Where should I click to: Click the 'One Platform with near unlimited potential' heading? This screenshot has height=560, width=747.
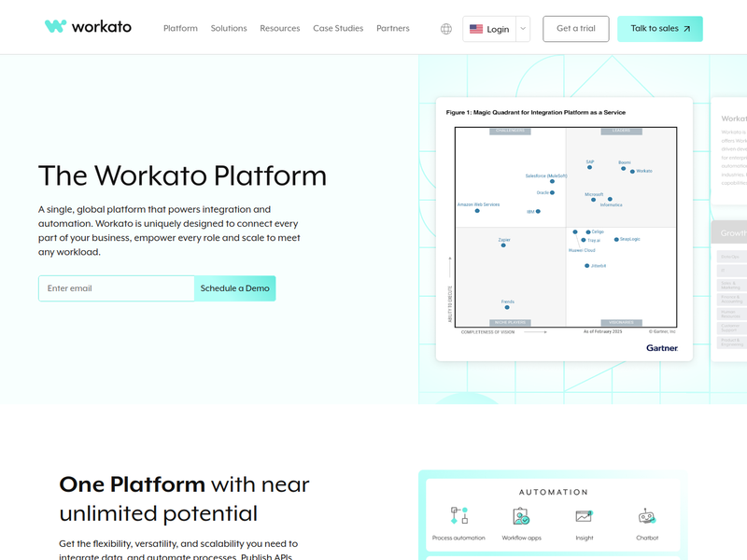tap(184, 499)
